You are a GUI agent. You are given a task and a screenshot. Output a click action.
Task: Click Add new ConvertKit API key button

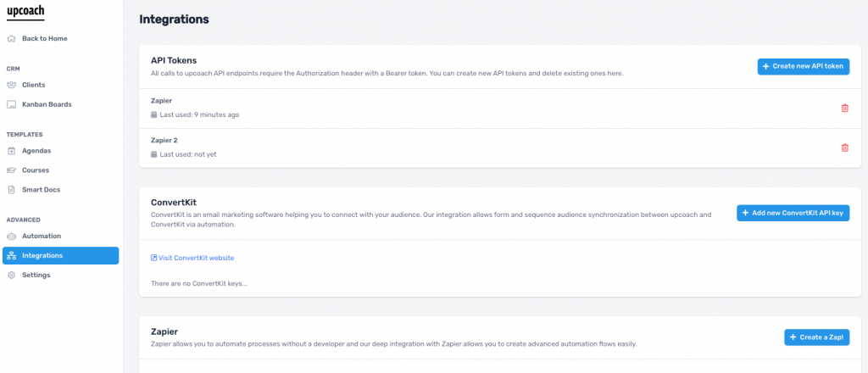click(x=793, y=213)
